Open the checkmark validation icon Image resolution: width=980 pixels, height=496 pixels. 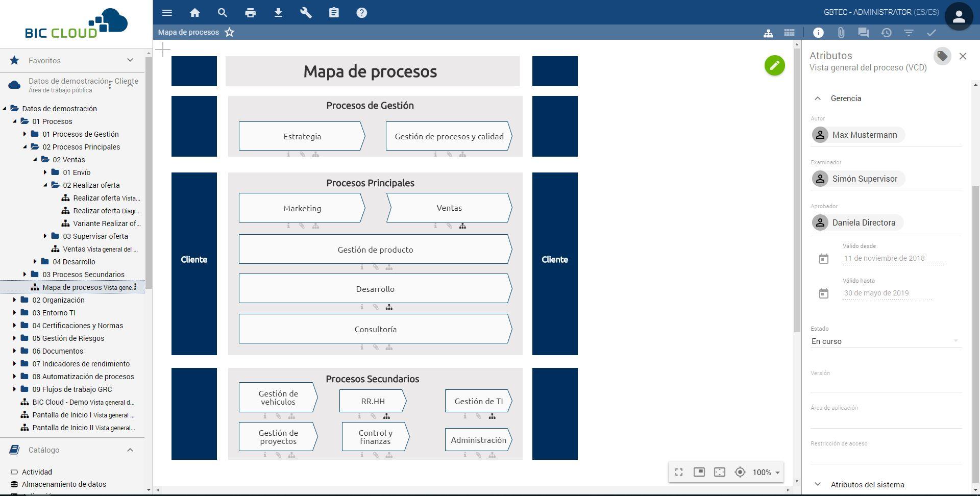coord(931,33)
